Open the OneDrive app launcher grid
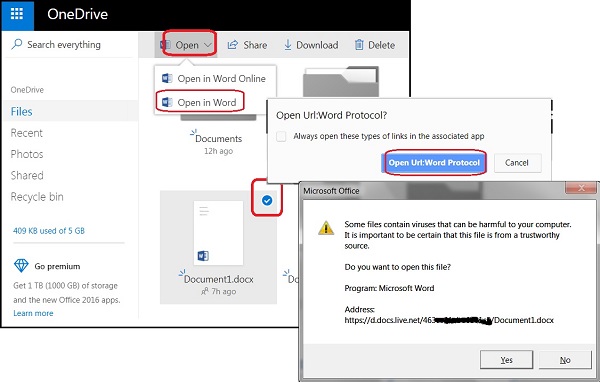 click(17, 15)
